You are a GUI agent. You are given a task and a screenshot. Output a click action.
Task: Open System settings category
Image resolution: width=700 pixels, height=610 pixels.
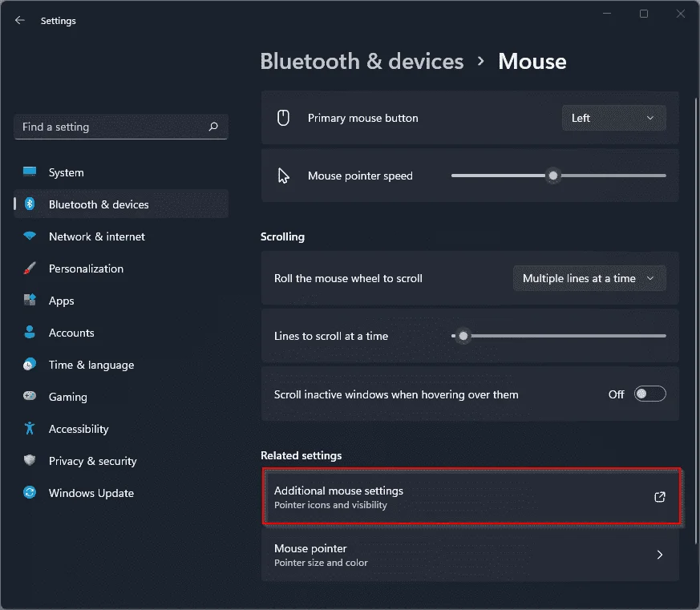pyautogui.click(x=121, y=172)
